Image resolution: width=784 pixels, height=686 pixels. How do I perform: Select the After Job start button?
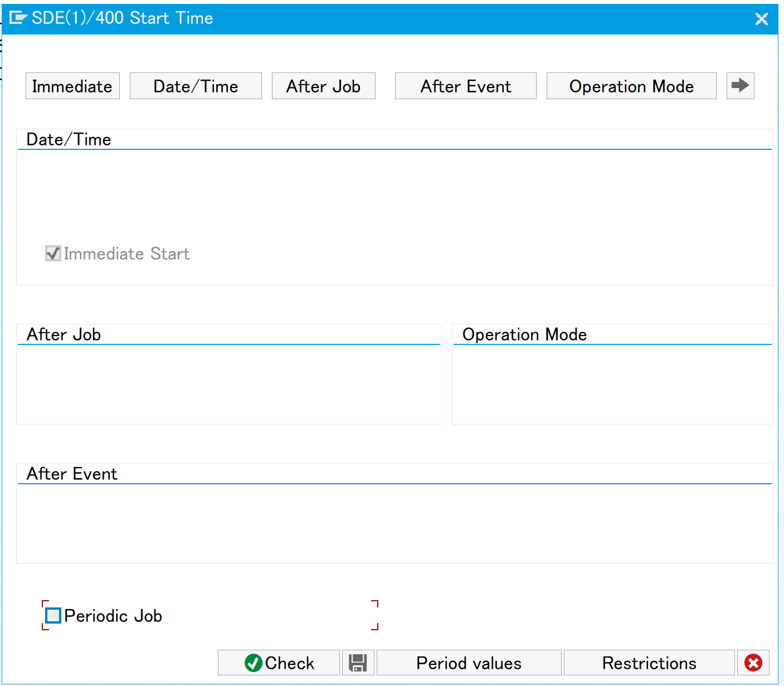pyautogui.click(x=323, y=86)
